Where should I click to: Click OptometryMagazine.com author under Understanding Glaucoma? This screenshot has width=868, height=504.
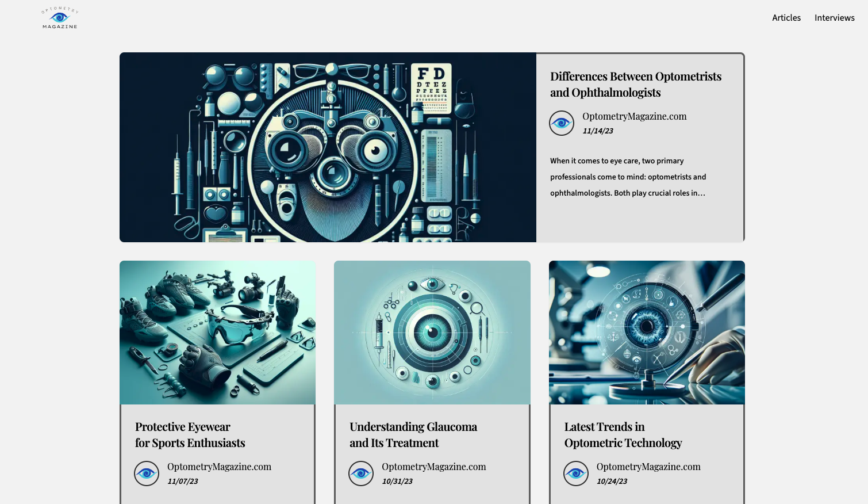[x=433, y=467]
